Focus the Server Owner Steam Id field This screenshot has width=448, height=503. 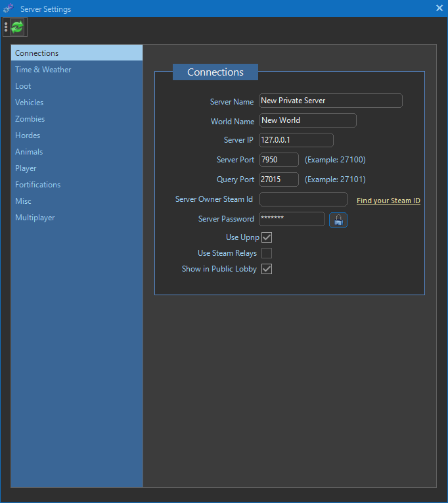(x=303, y=199)
